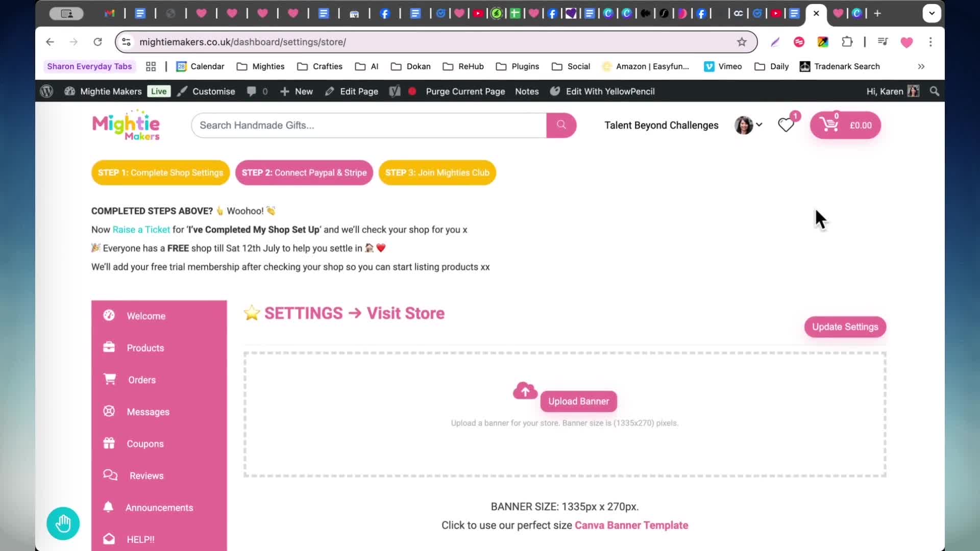
Task: Open the teal hand help widget
Action: tap(63, 523)
